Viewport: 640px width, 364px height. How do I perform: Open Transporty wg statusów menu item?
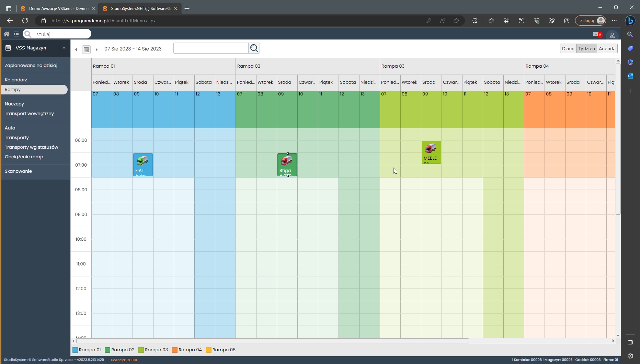[x=32, y=147]
